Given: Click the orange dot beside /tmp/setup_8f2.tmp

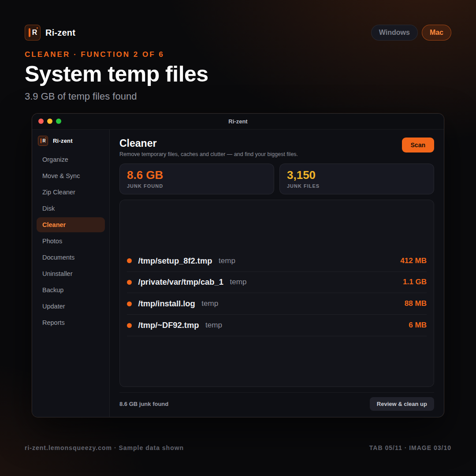Looking at the screenshot, I should point(129,261).
